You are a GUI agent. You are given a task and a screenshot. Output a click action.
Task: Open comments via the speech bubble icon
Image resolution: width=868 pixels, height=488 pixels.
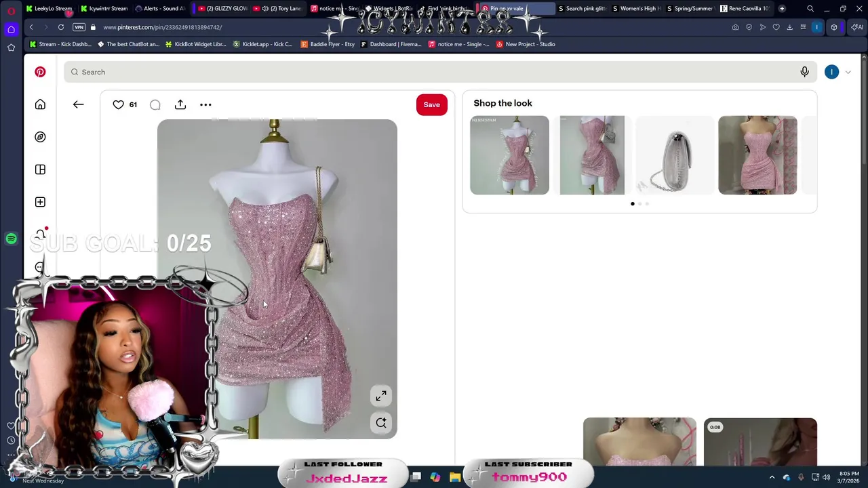[x=155, y=104]
